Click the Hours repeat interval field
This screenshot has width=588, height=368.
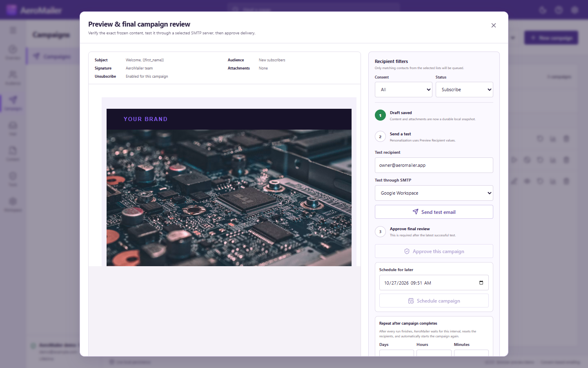pyautogui.click(x=434, y=353)
